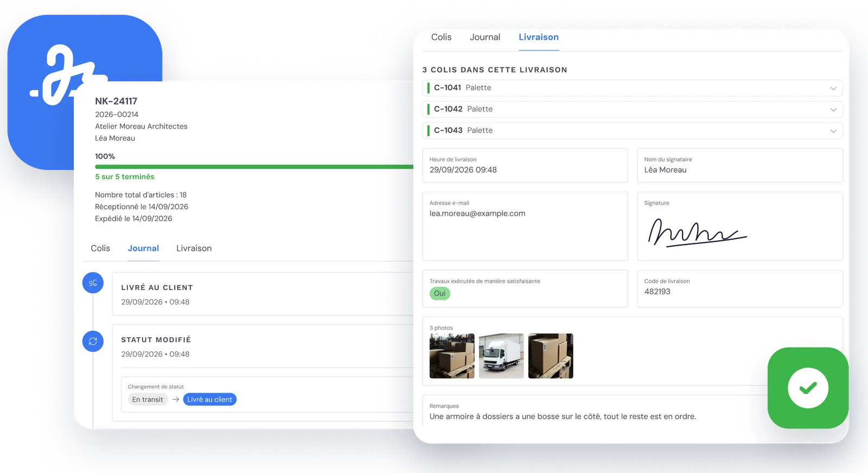Select the Livraison tab in the right panel
This screenshot has height=473, width=868.
539,37
